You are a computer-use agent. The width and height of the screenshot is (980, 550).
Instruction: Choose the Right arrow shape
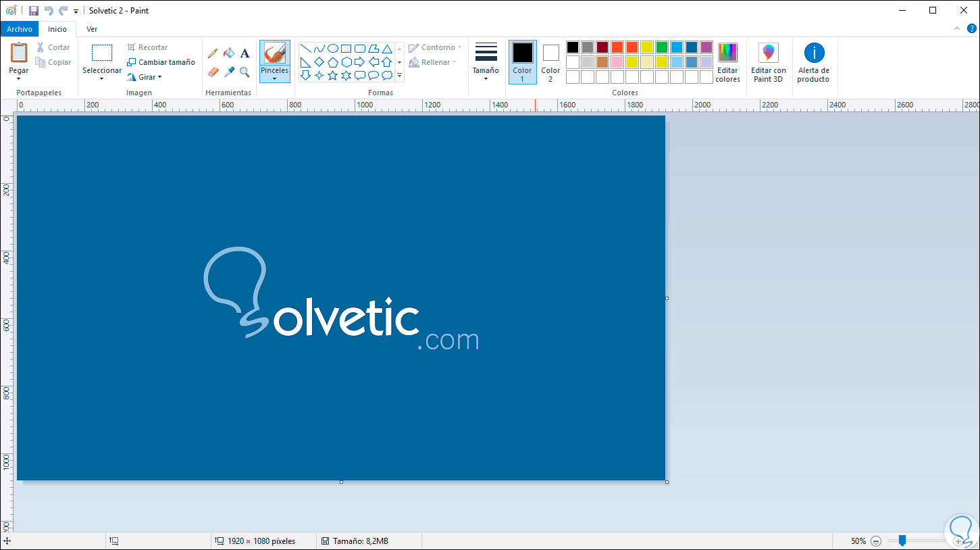click(359, 62)
